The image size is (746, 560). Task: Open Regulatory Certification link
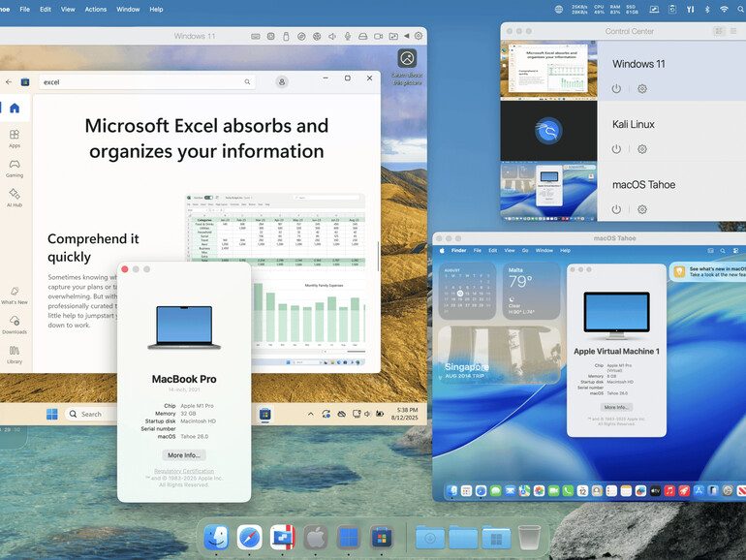pos(184,471)
